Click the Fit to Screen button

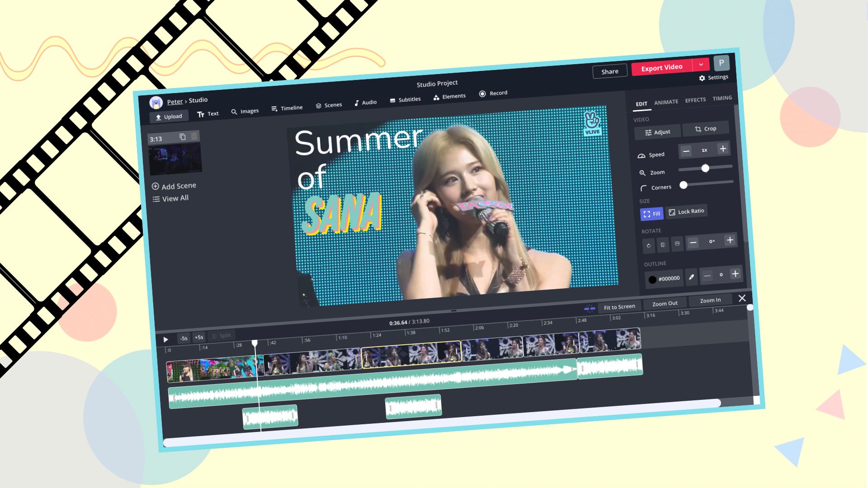pyautogui.click(x=619, y=307)
